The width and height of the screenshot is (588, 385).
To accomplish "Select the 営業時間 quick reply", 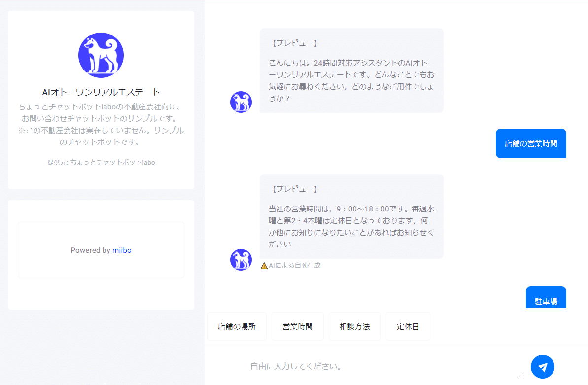I will click(x=298, y=326).
